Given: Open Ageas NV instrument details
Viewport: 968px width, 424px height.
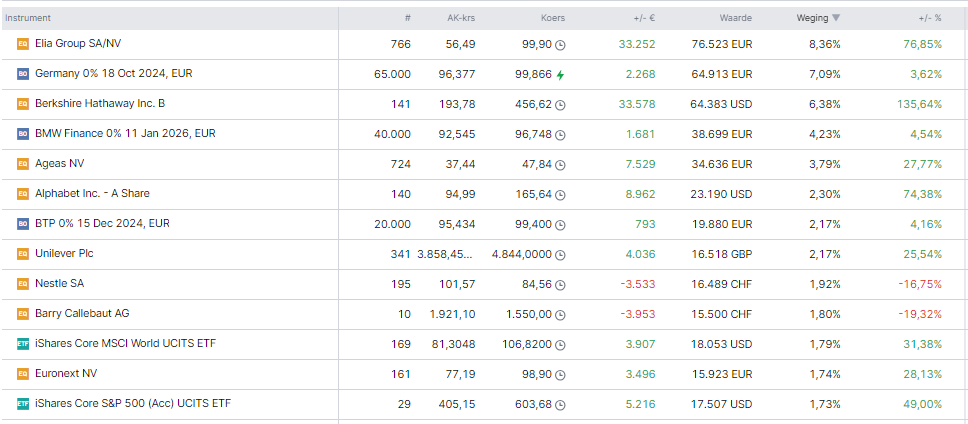Looking at the screenshot, I should coord(60,164).
